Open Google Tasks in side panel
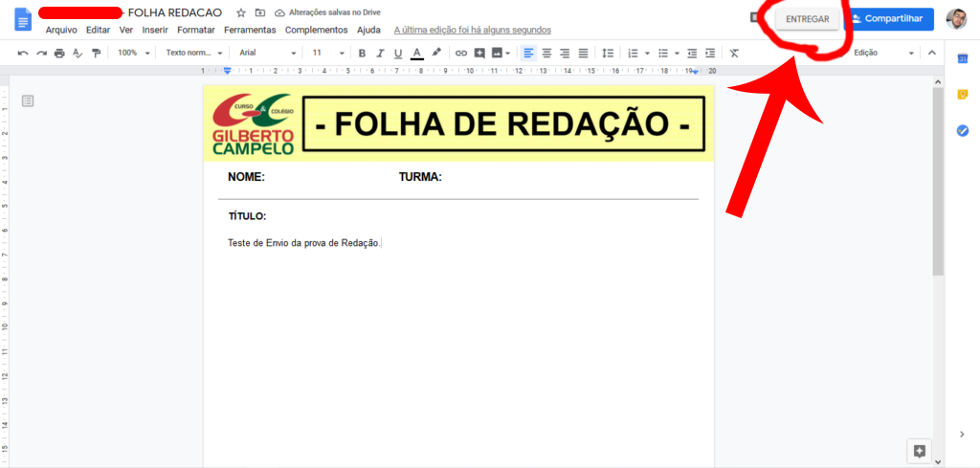Screen dimensions: 980x468 963,130
